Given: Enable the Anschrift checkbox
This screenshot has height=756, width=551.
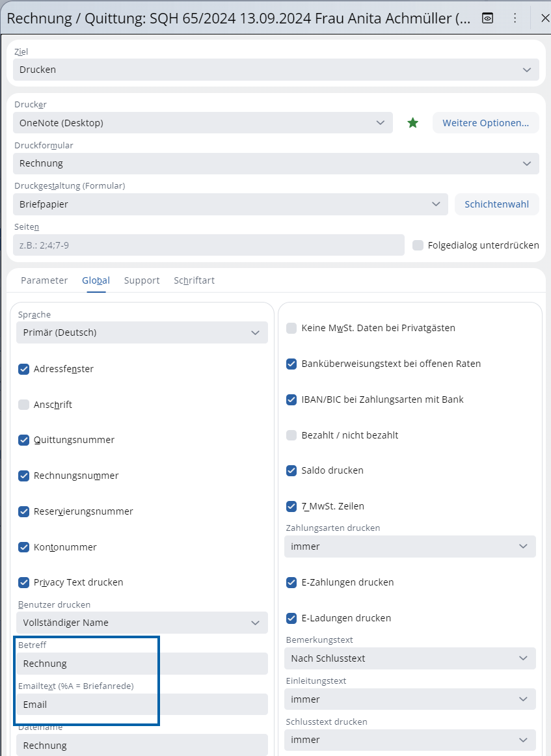Looking at the screenshot, I should (24, 404).
